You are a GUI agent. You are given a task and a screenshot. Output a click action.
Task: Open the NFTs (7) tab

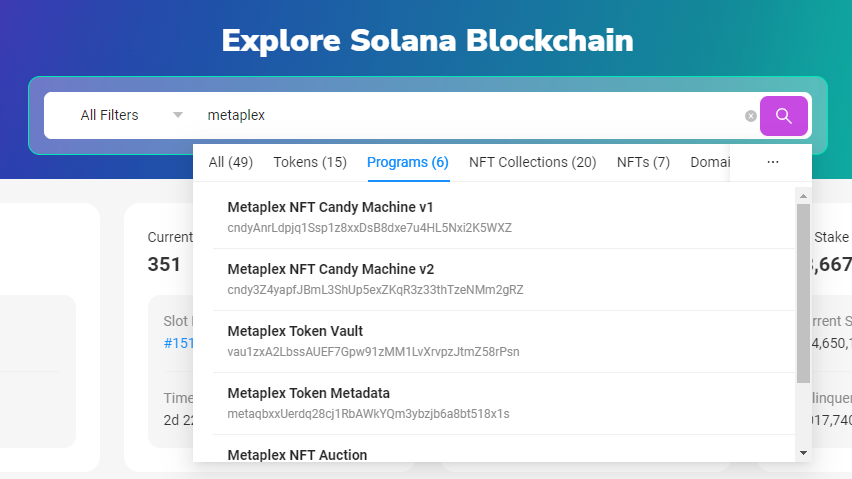click(643, 162)
